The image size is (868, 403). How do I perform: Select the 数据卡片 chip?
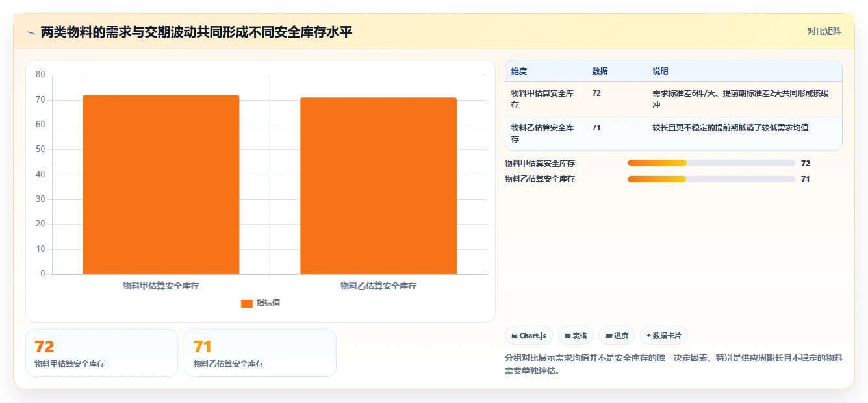664,336
